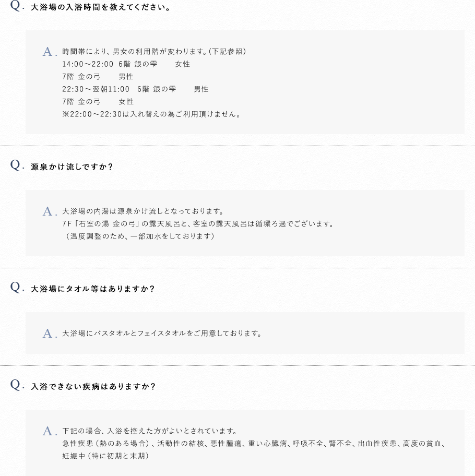Click the line 14:00〜22:00 6階 銀の雫 女性
This screenshot has width=475, height=476.
[x=126, y=64]
